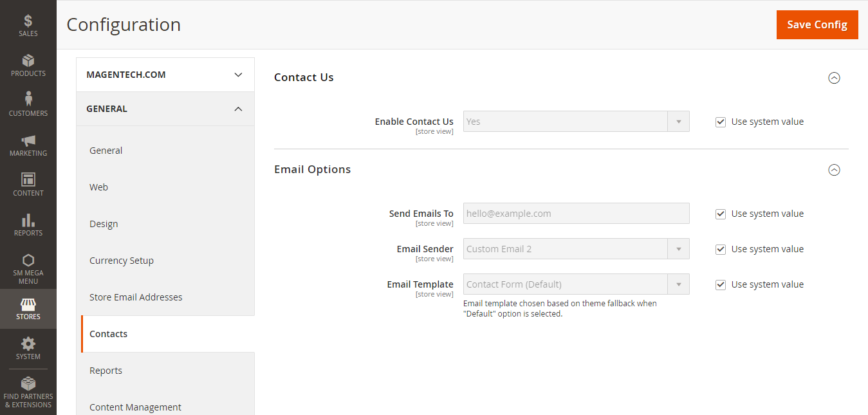Open the SM Mega Menu hexagon icon
The width and height of the screenshot is (868, 415).
pyautogui.click(x=28, y=260)
